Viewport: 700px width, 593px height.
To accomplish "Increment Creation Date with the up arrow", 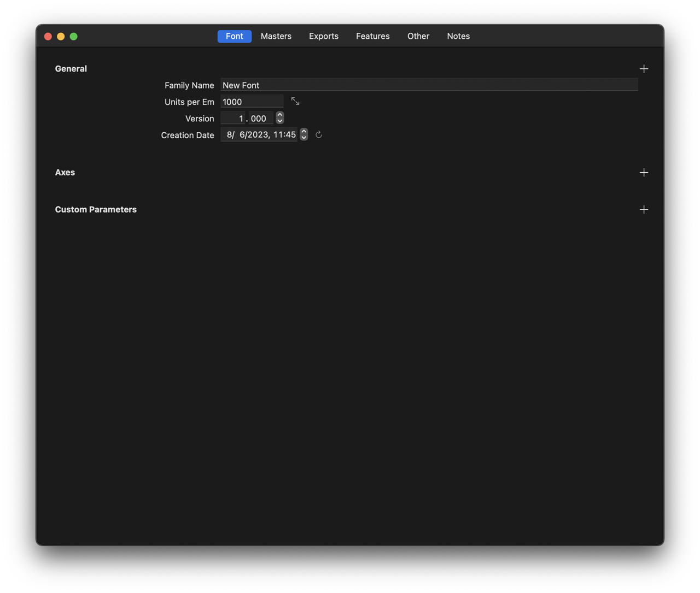I will (x=304, y=132).
